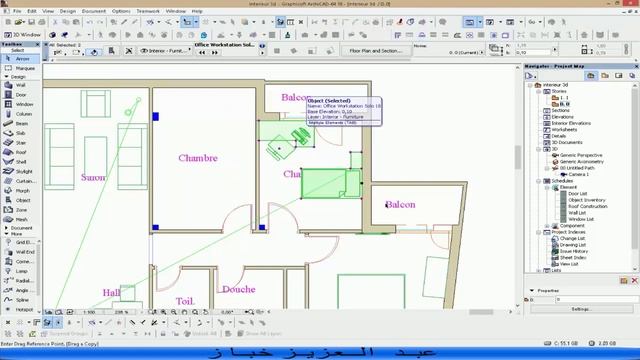Select the Roof tool
Screen dimensions: 640x360
pyautogui.click(x=20, y=152)
